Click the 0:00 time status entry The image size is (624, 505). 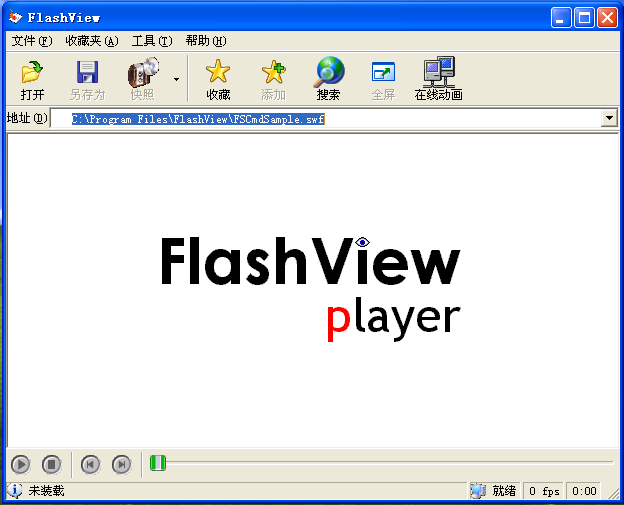click(x=584, y=491)
